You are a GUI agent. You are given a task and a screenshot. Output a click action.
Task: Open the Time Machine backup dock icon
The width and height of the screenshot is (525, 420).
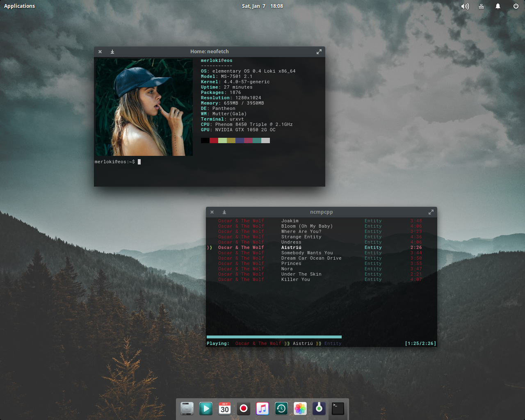tap(281, 409)
